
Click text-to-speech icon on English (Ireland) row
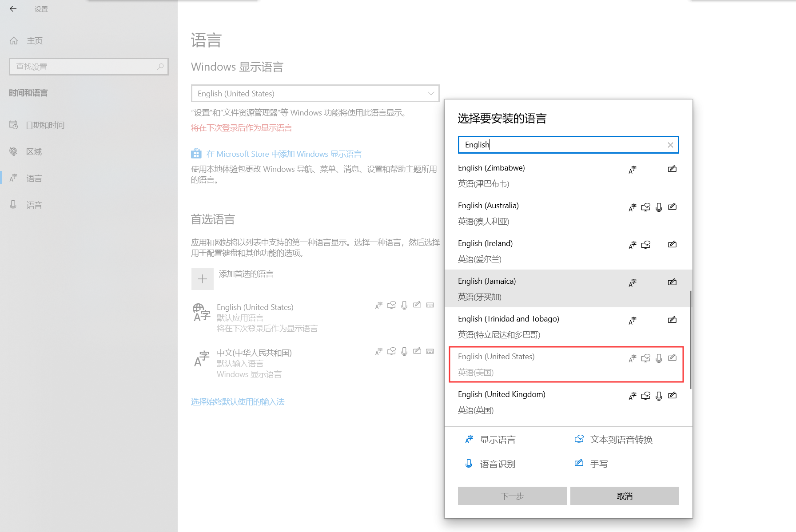646,245
